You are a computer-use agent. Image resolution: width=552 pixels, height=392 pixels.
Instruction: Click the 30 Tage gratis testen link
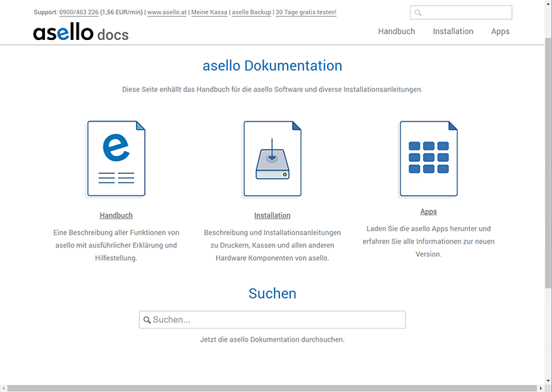[306, 12]
